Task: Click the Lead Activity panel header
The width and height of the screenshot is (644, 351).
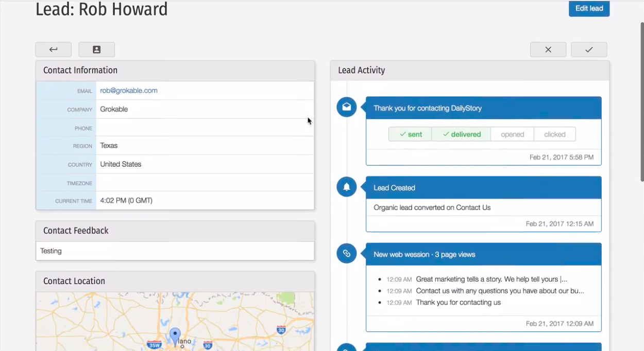Action: pos(470,71)
